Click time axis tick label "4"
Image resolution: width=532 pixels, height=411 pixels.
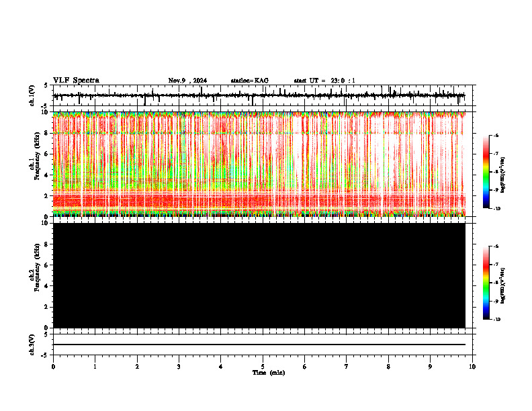221,367
